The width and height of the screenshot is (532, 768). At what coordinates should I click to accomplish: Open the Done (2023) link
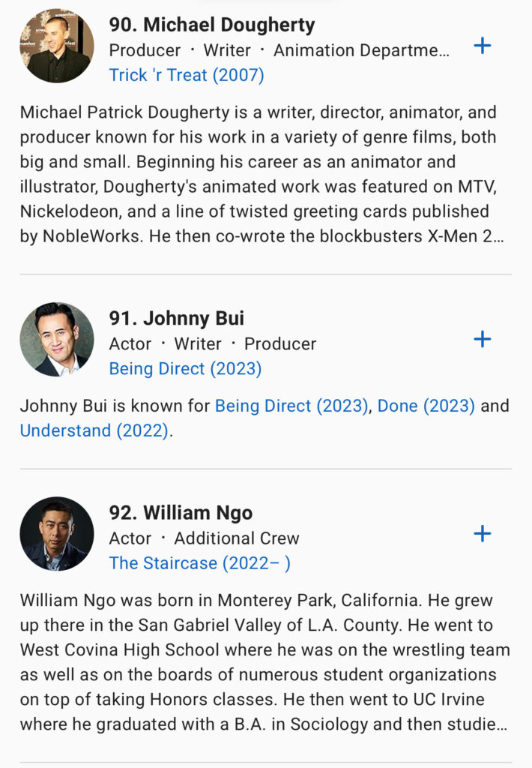426,406
